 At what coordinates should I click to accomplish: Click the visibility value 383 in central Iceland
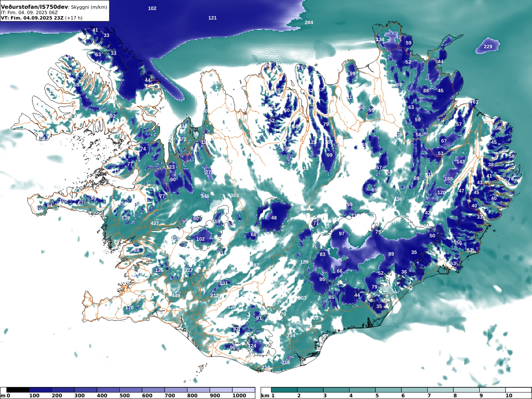pyautogui.click(x=234, y=195)
